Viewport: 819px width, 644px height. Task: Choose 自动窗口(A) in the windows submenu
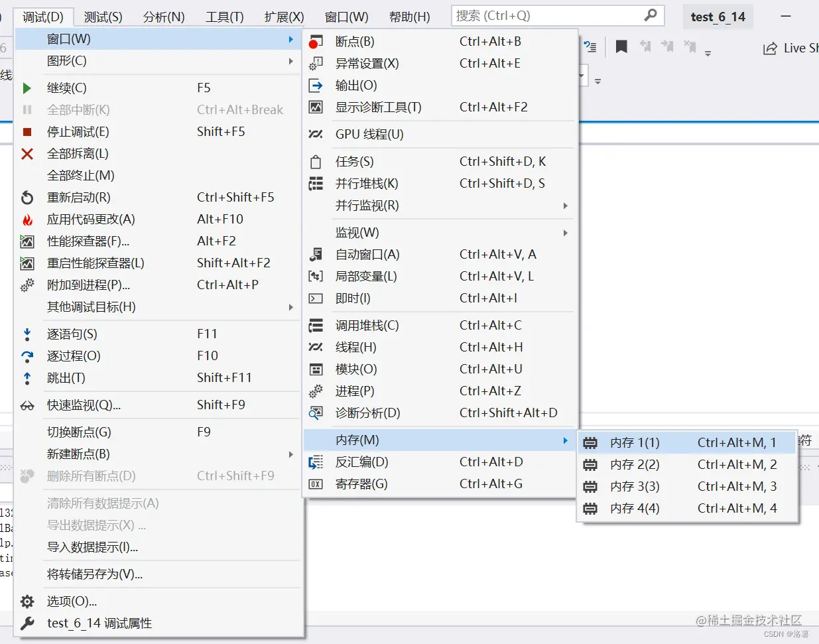tap(439, 255)
